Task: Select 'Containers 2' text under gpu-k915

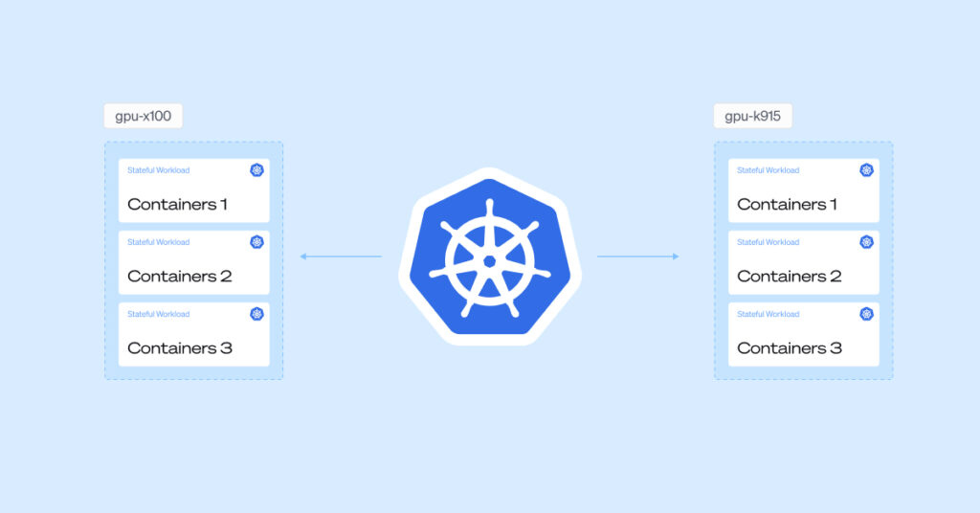Action: coord(790,277)
